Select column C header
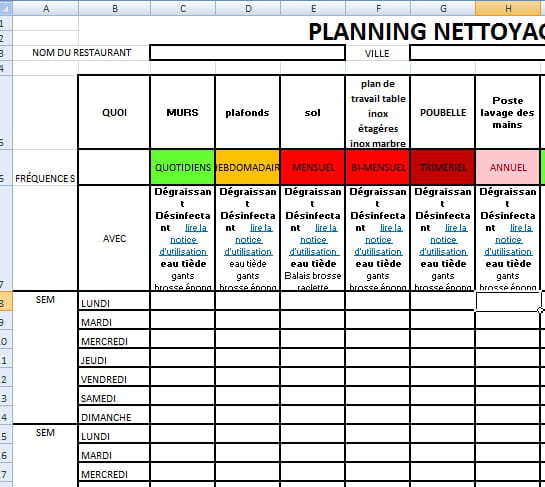Image resolution: width=545 pixels, height=487 pixels. [183, 8]
